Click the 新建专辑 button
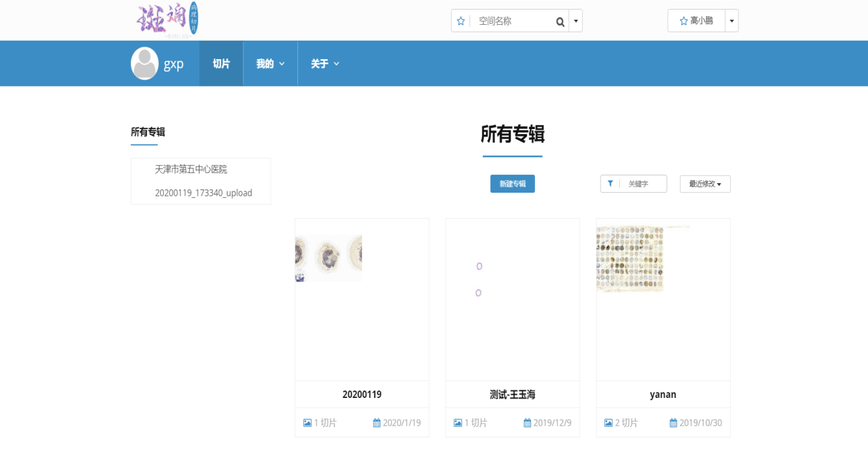868x452 pixels. 512,184
